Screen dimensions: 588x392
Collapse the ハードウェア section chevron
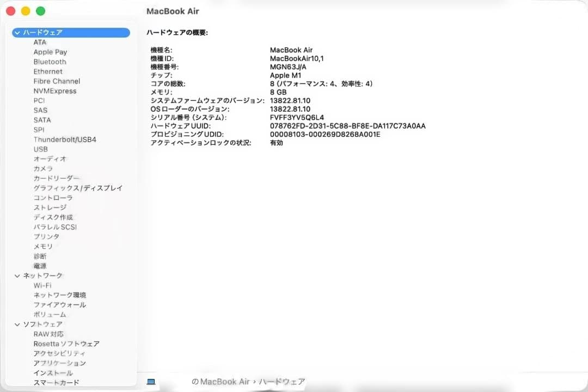[x=17, y=33]
